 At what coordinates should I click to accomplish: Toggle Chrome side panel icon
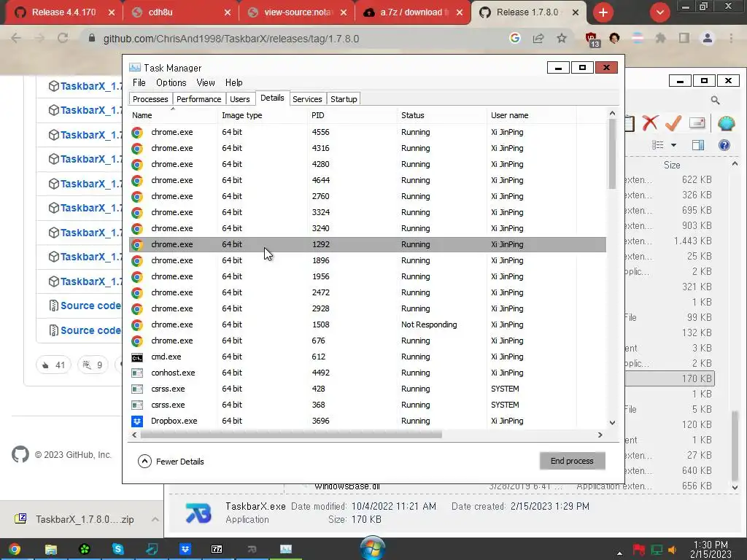[684, 38]
